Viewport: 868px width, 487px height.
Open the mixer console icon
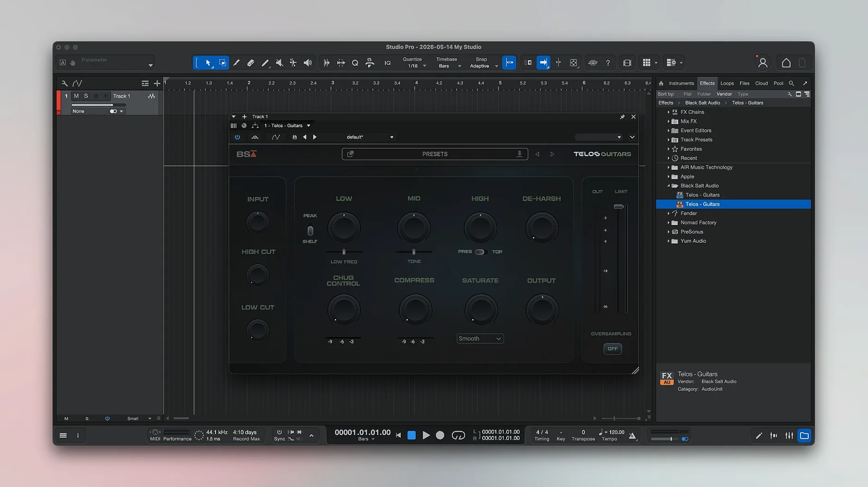pyautogui.click(x=789, y=436)
